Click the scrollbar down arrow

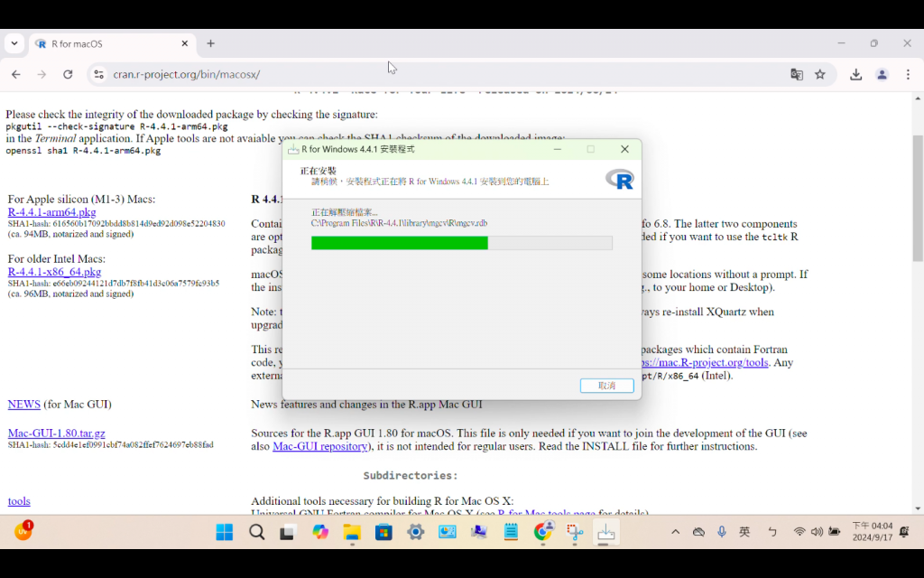pyautogui.click(x=918, y=508)
